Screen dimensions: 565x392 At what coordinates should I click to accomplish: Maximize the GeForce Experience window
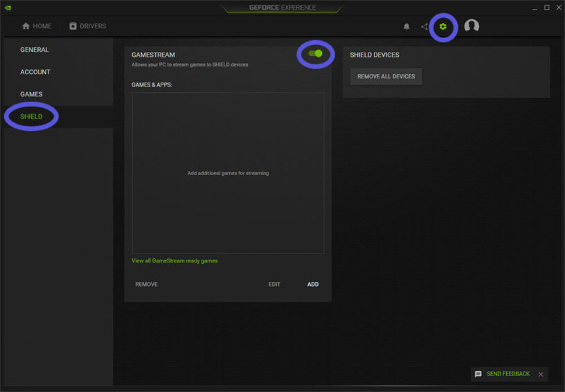point(546,8)
